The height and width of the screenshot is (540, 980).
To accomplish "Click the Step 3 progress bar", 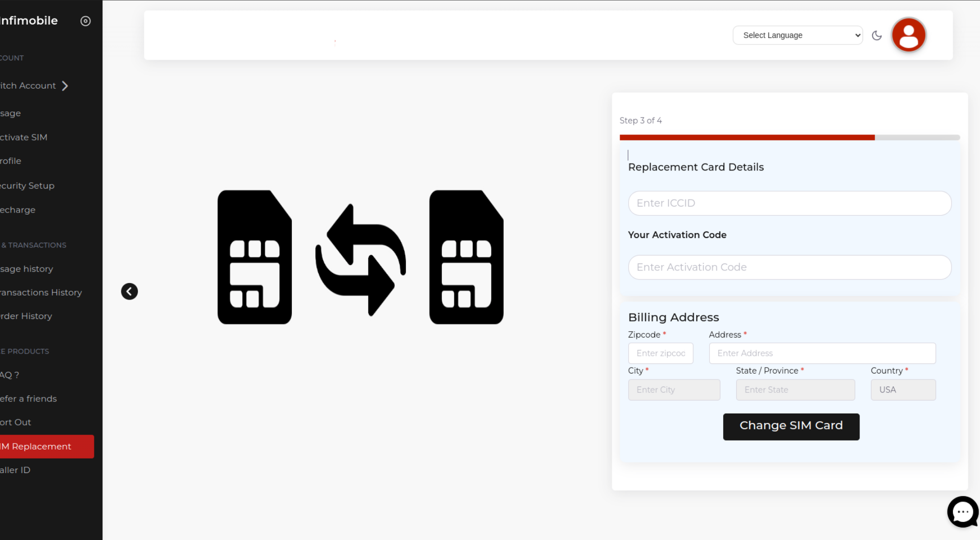I will (x=789, y=137).
